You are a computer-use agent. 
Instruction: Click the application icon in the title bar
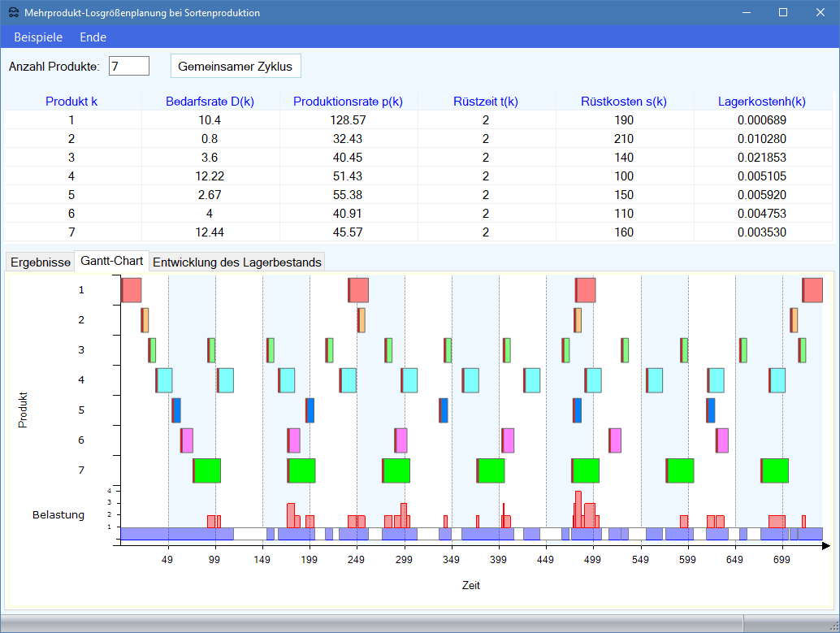coord(14,12)
